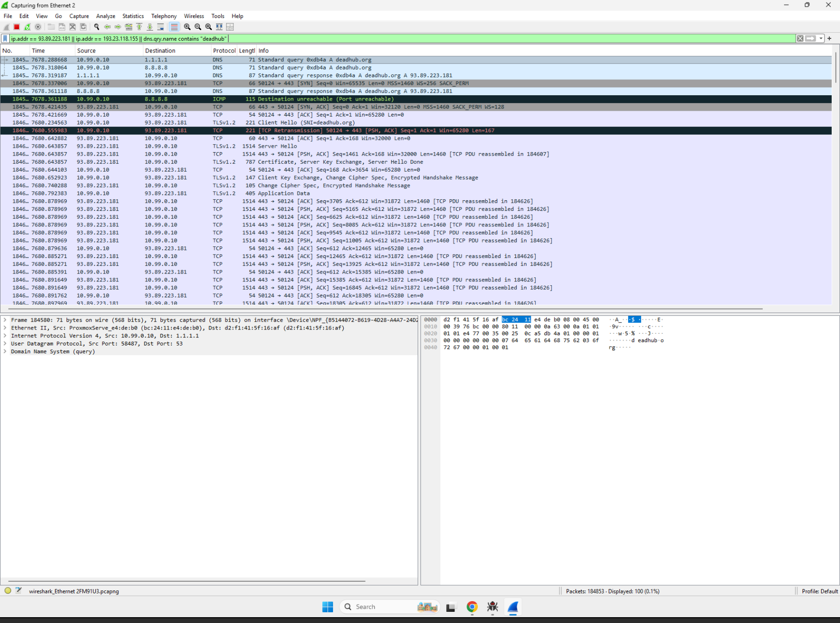Open capture options gear icon
Image resolution: width=840 pixels, height=623 pixels.
(x=38, y=27)
